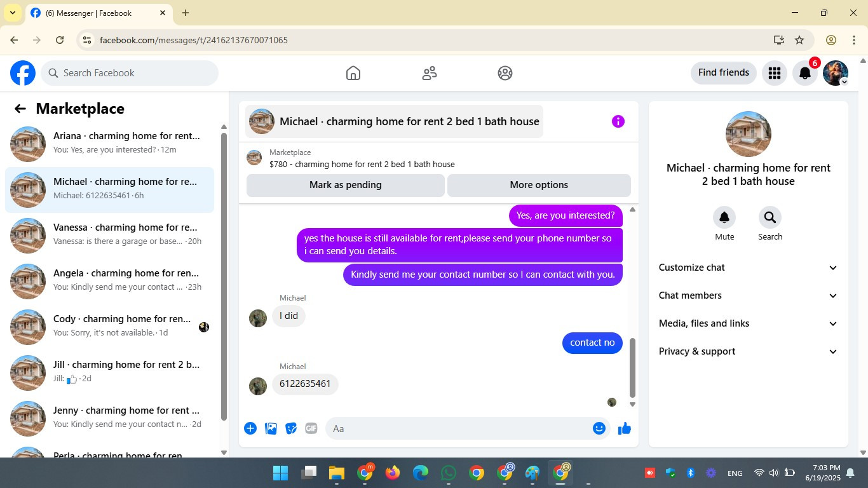Open the new tab plus button
Image resolution: width=868 pixels, height=488 pixels.
[186, 13]
